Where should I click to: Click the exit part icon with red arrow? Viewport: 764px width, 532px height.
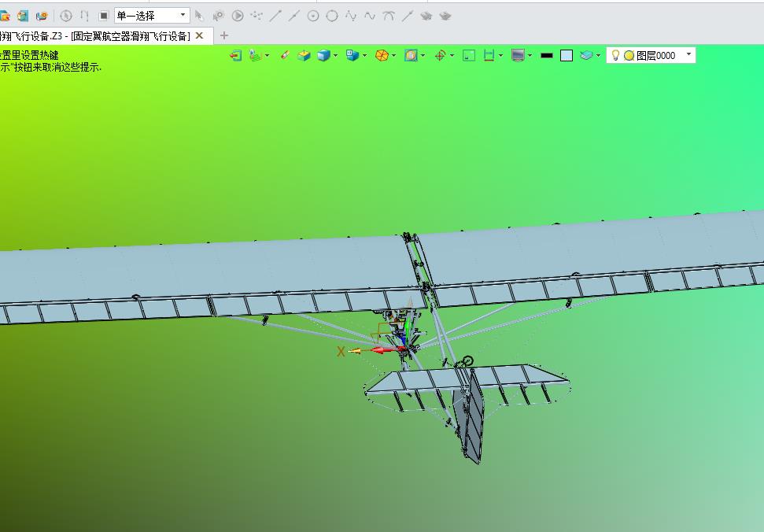click(236, 56)
